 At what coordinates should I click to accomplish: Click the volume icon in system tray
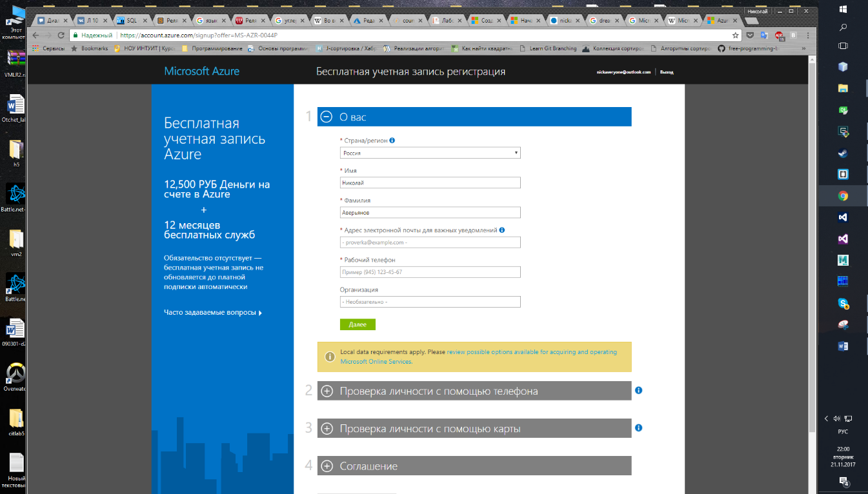837,419
